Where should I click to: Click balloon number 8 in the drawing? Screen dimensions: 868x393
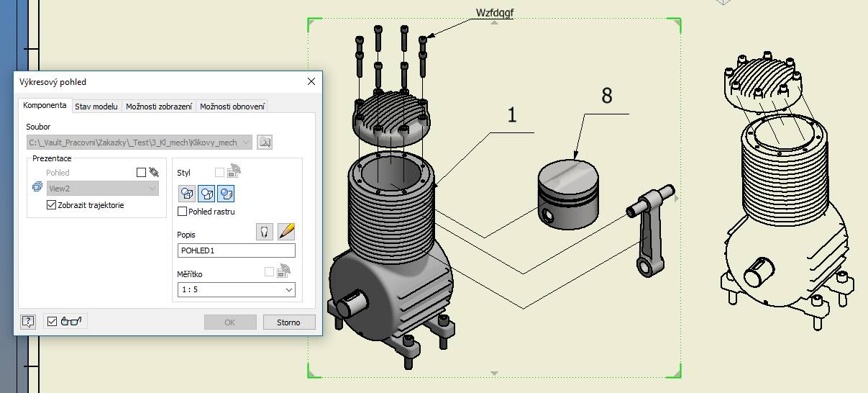(x=607, y=97)
